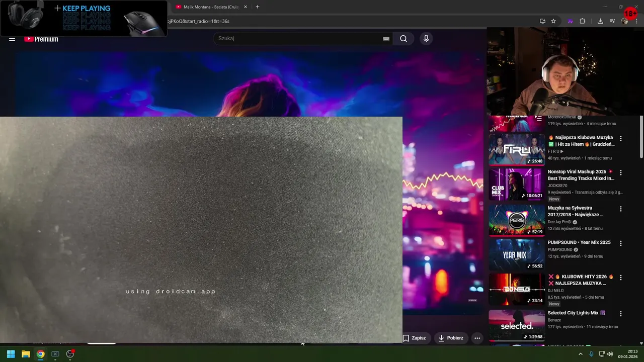
Task: Open Najlepsza Klubowa Muzyka video title
Action: (582, 141)
